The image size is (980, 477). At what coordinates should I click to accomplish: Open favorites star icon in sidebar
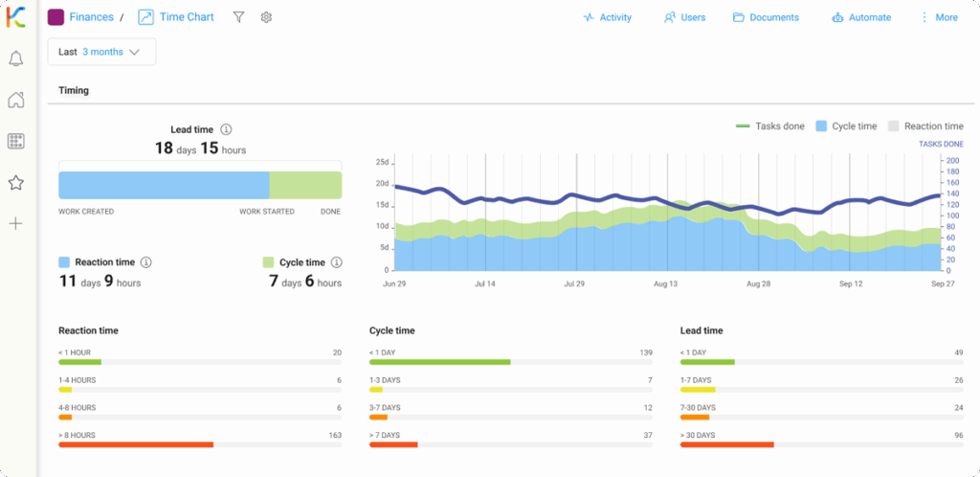(x=15, y=183)
